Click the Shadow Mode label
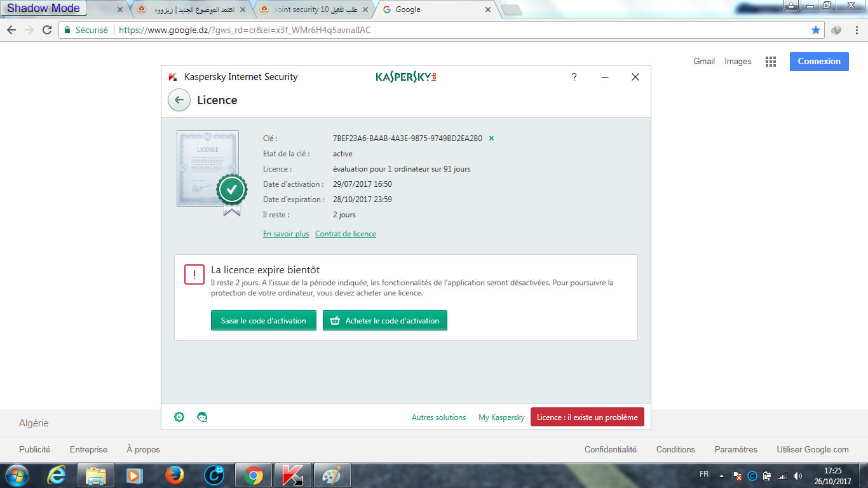This screenshot has width=868, height=488. click(43, 8)
